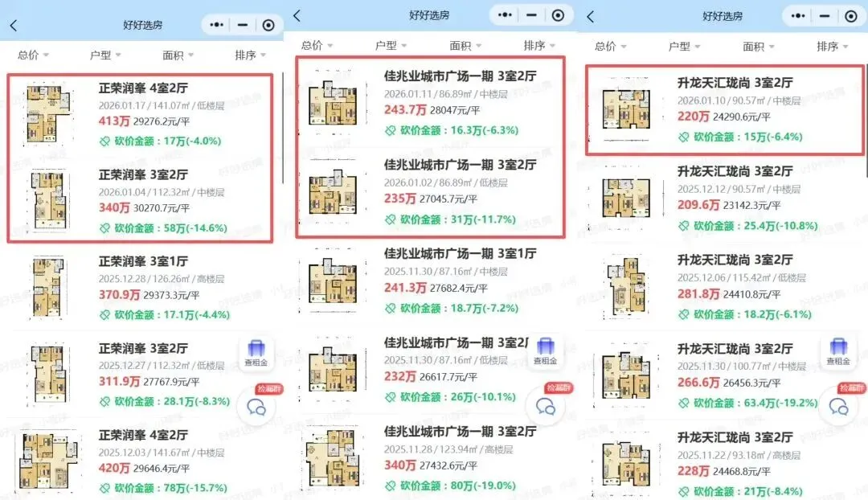The height and width of the screenshot is (500, 868).
Task: Open 正荣润峯 3室1厅 listing title
Action: tap(143, 261)
